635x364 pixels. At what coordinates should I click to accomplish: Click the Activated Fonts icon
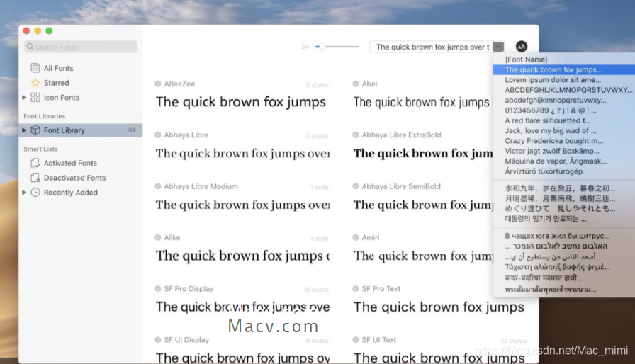[x=35, y=163]
